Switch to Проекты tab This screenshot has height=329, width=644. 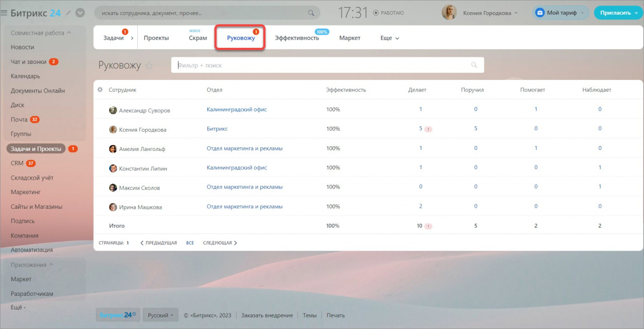click(156, 38)
